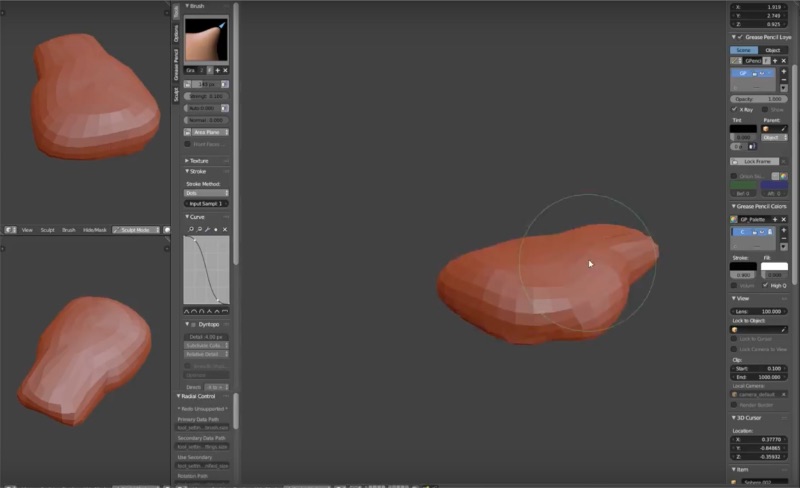800x488 pixels.
Task: Open the Area Plane dropdown
Action: (210, 132)
